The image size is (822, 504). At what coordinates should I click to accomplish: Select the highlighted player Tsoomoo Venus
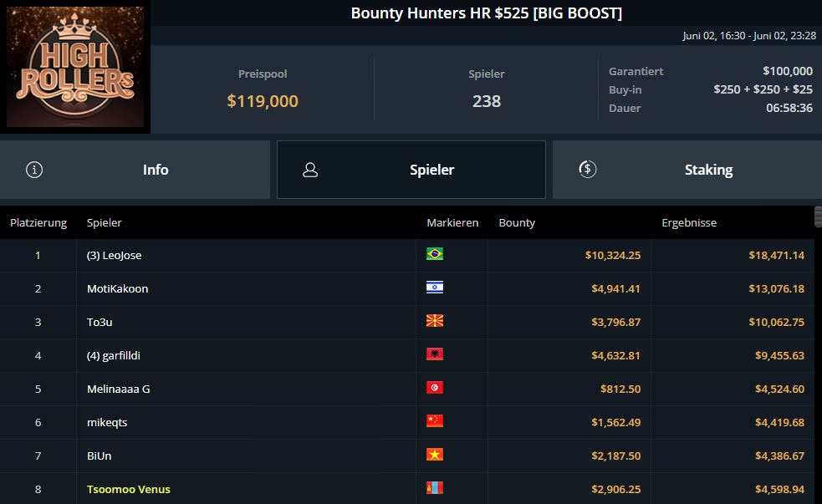coord(129,489)
